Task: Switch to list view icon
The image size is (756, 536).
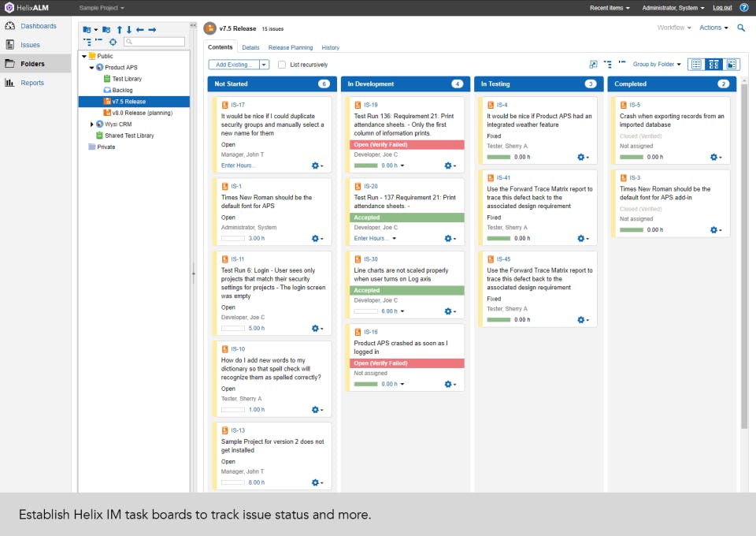Action: pyautogui.click(x=696, y=64)
